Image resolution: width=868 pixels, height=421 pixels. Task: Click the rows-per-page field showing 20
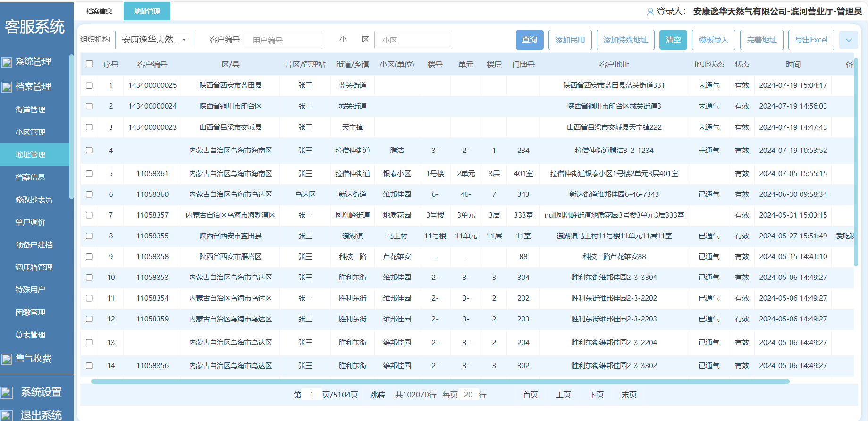[x=468, y=395]
